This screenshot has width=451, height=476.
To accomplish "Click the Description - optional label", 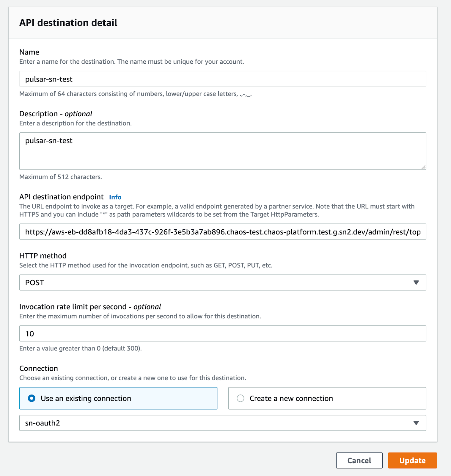I will [x=56, y=114].
